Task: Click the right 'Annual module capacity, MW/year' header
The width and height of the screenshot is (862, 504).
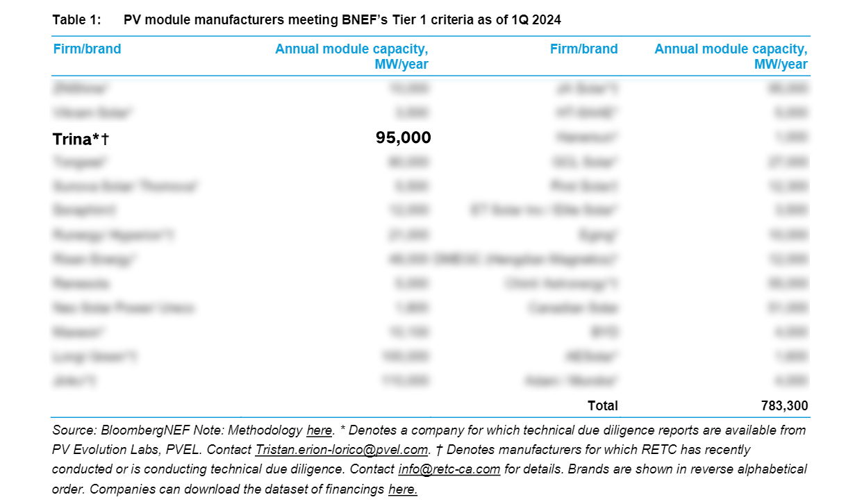Action: pyautogui.click(x=731, y=57)
